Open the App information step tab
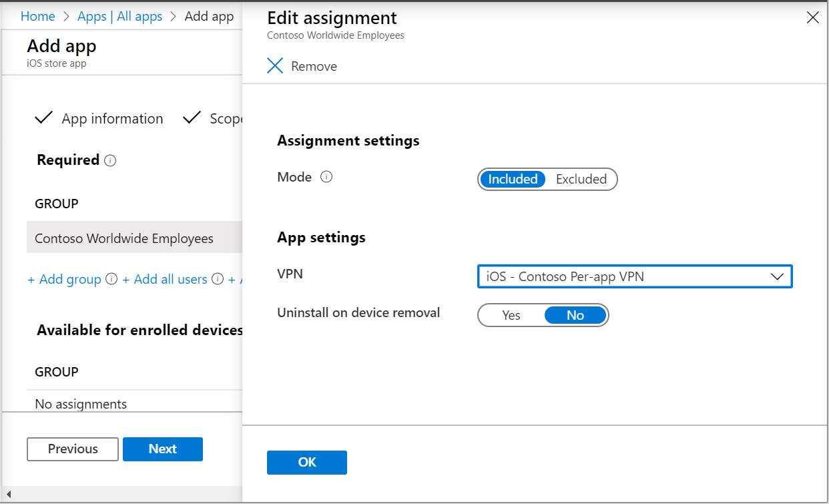 coord(112,119)
